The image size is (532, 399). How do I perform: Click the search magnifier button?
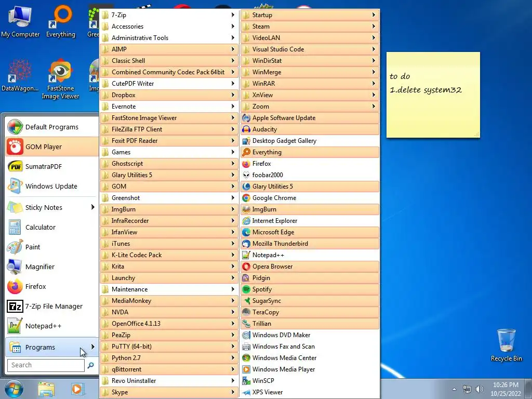pyautogui.click(x=90, y=365)
